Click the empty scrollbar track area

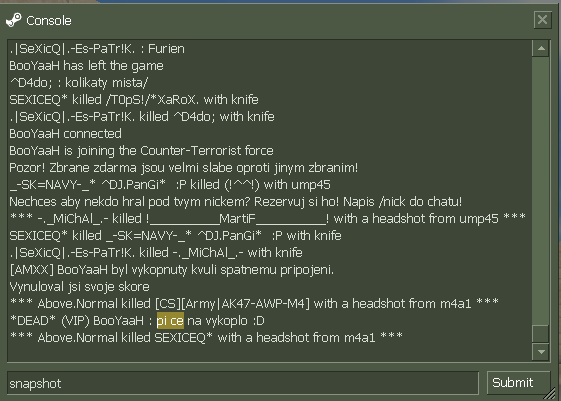(x=541, y=191)
